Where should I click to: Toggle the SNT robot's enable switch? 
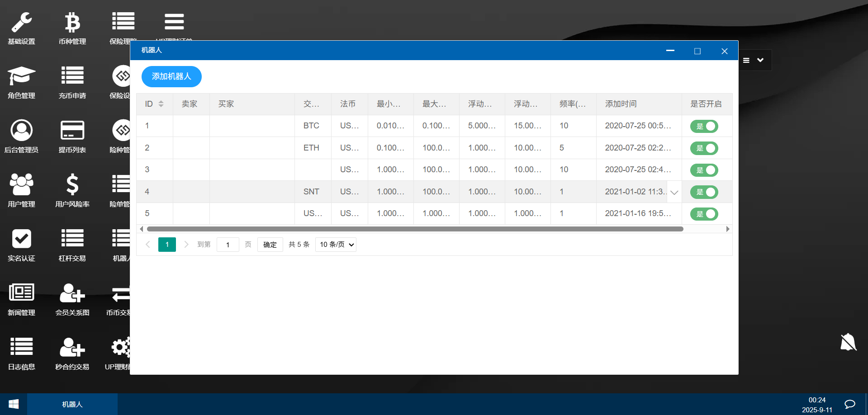click(704, 192)
